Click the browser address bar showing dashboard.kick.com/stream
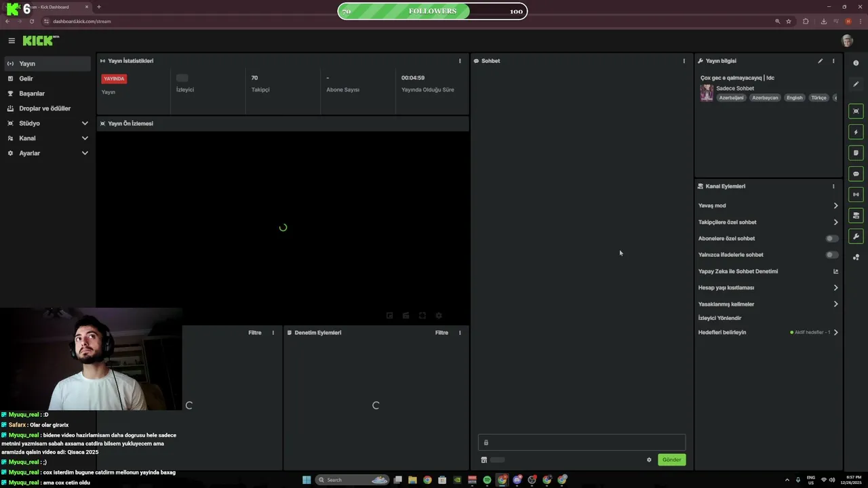Screen dimensions: 868x488 tap(407, 21)
